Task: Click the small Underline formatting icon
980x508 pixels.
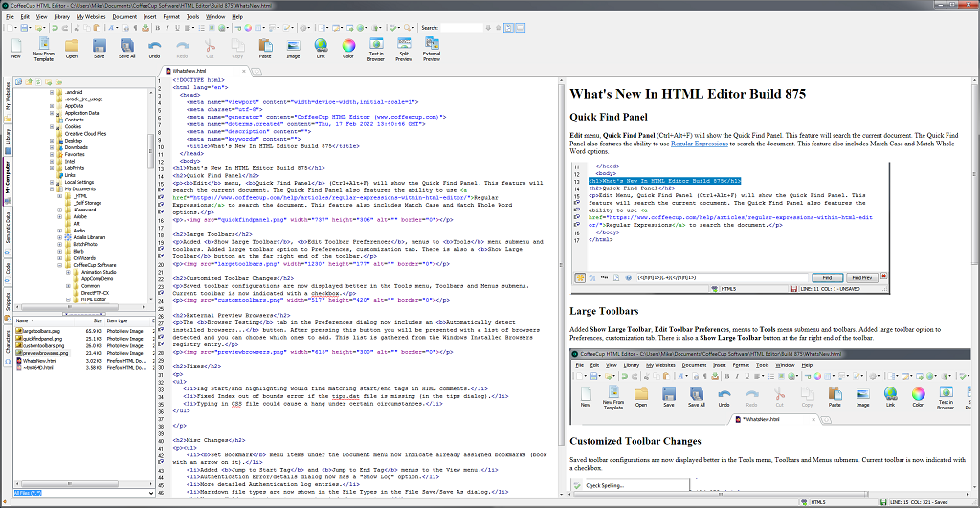Action: pos(177,28)
